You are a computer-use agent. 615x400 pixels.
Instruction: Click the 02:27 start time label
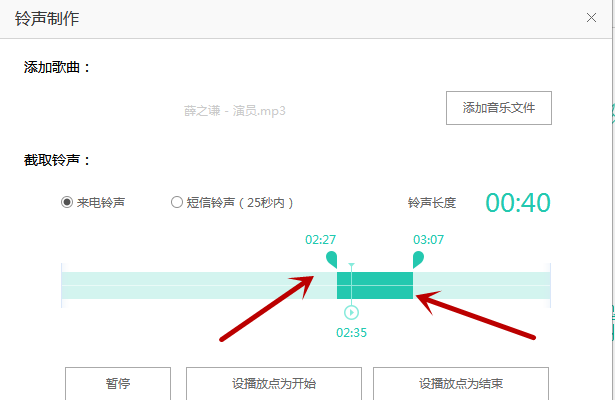tap(320, 240)
